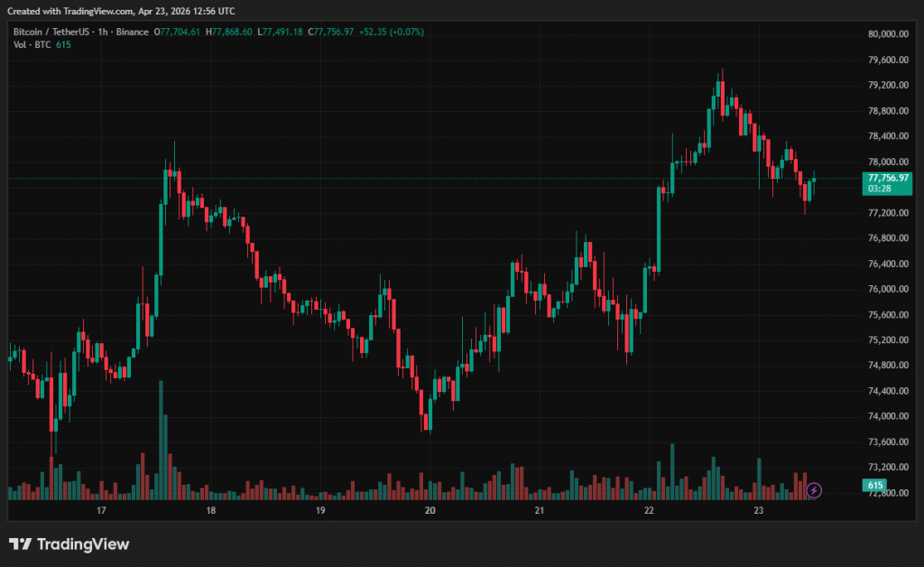Click the green 615 volume value tag

(x=874, y=486)
